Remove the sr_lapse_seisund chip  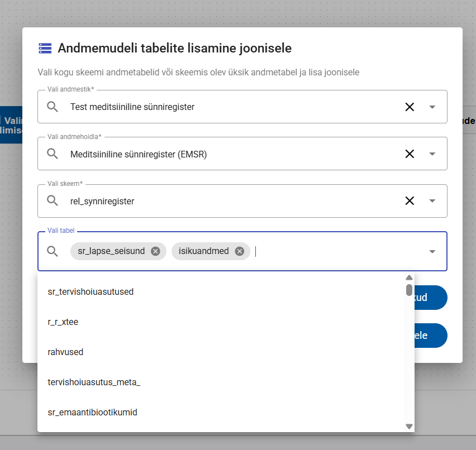pos(155,251)
